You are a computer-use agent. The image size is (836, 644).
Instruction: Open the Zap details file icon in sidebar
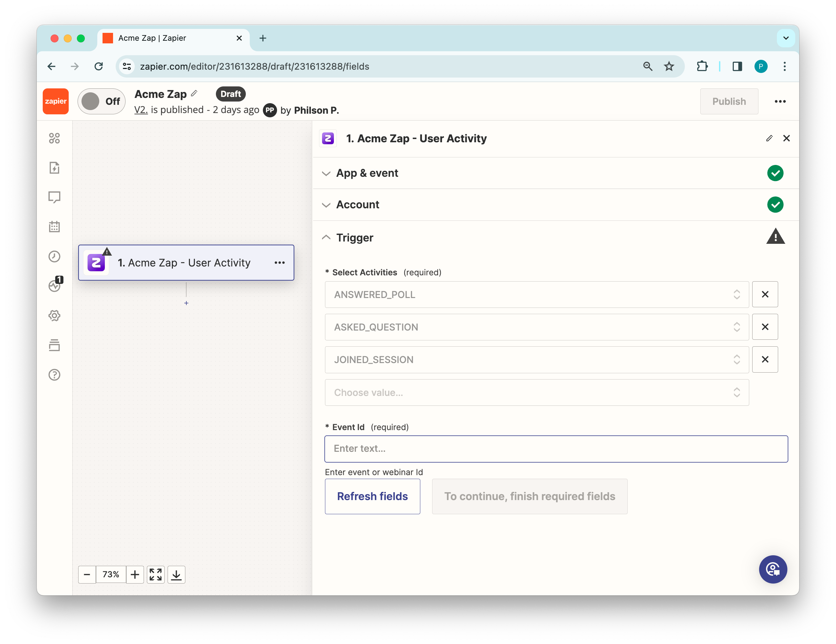point(54,168)
